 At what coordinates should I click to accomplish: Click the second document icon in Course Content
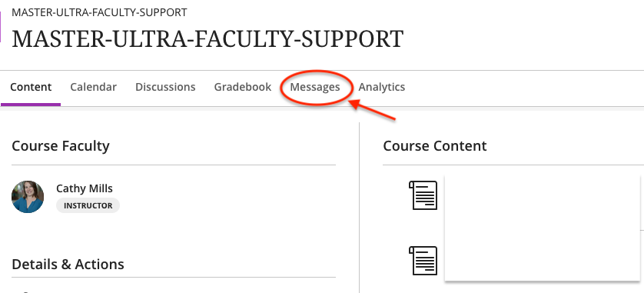423,261
